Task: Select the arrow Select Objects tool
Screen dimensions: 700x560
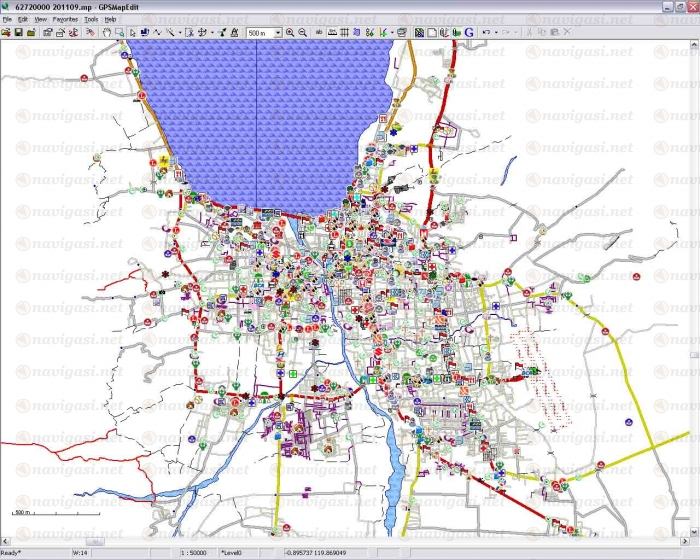Action: click(x=132, y=32)
